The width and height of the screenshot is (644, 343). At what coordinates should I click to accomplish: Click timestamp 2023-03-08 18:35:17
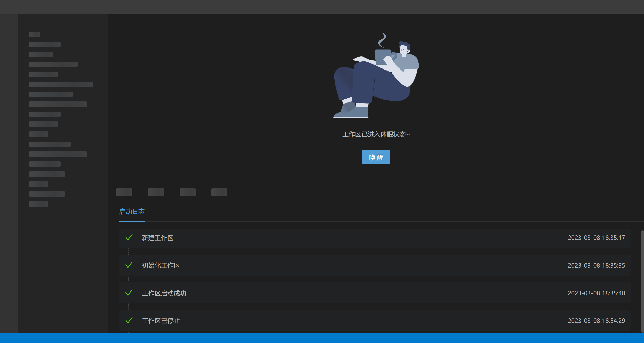596,238
